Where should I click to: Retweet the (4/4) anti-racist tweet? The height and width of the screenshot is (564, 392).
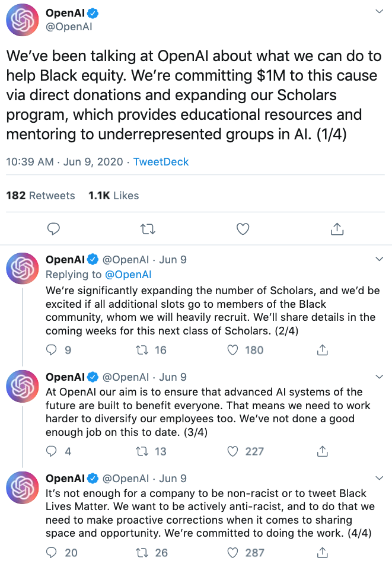142,553
